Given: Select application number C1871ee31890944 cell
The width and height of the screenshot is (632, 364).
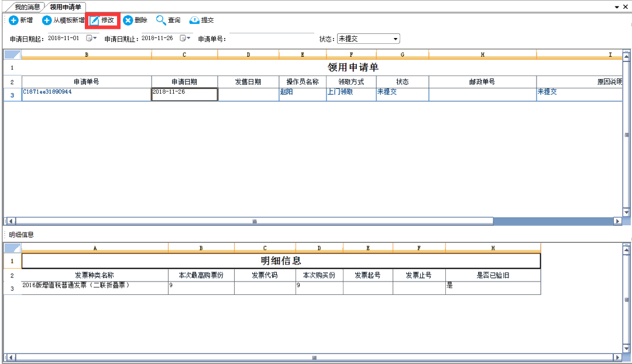Looking at the screenshot, I should pyautogui.click(x=86, y=94).
